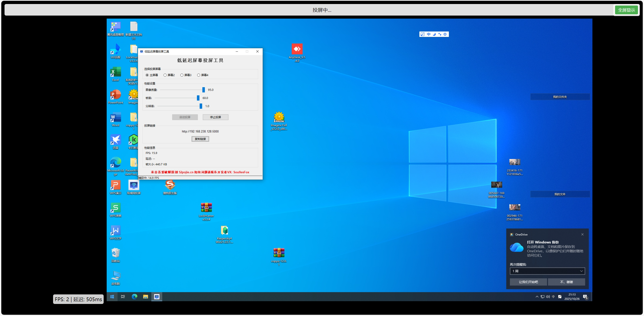Open the 233416-171 image thumbnail
Image resolution: width=644 pixels, height=316 pixels.
[514, 162]
